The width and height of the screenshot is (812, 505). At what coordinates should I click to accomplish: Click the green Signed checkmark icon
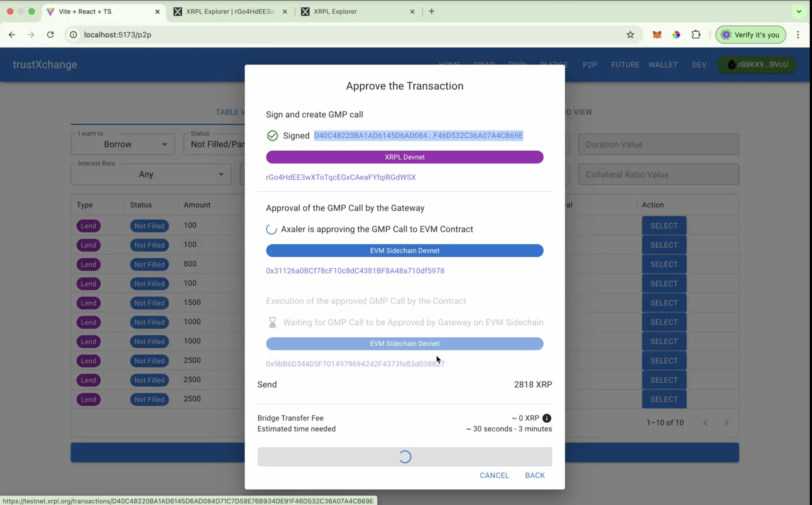[272, 136]
